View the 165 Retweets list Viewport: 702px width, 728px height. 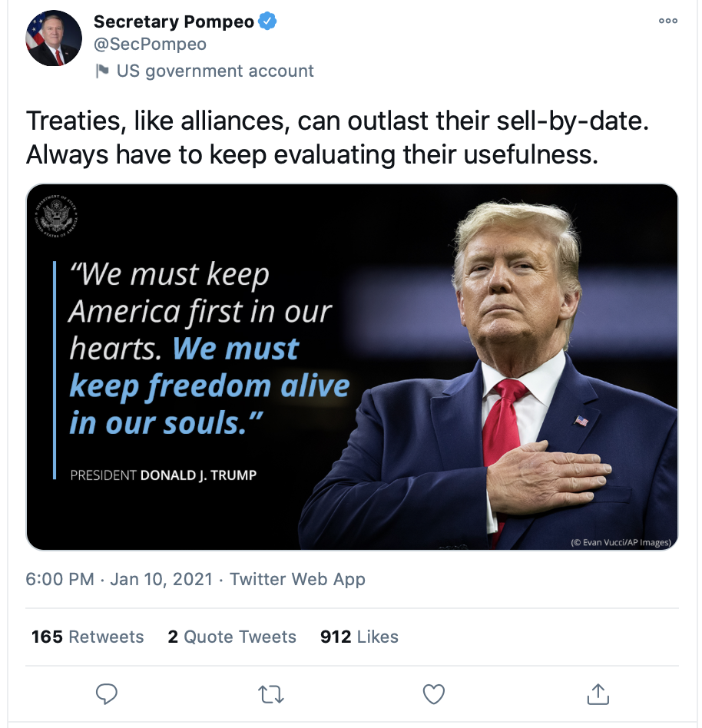(x=88, y=637)
